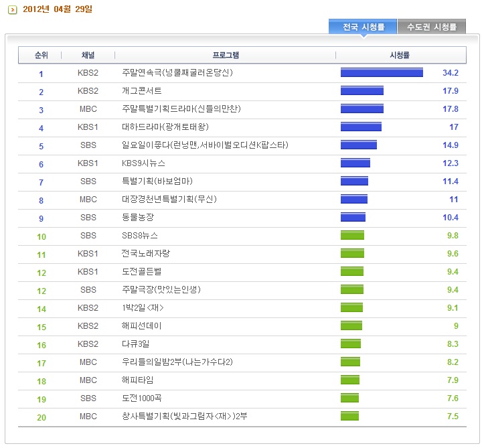
Task: Switch to the 수도권 시청률 tab
Action: [432, 27]
